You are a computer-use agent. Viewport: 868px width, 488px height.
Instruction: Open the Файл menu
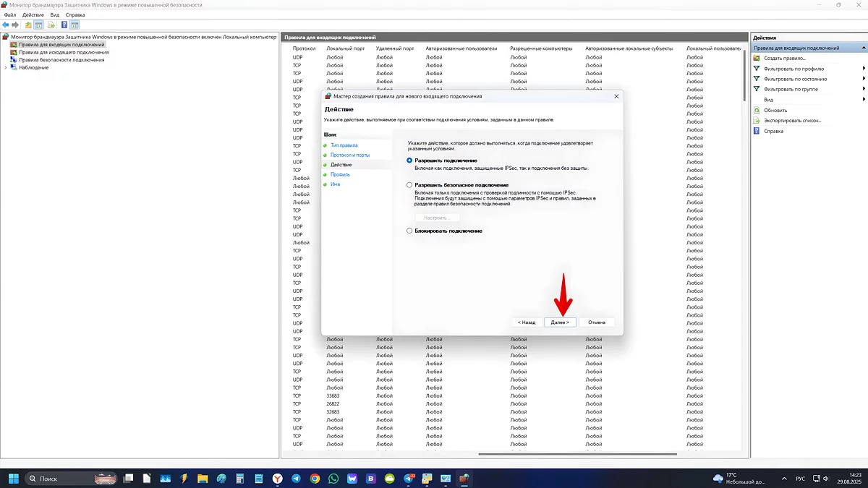coord(10,14)
